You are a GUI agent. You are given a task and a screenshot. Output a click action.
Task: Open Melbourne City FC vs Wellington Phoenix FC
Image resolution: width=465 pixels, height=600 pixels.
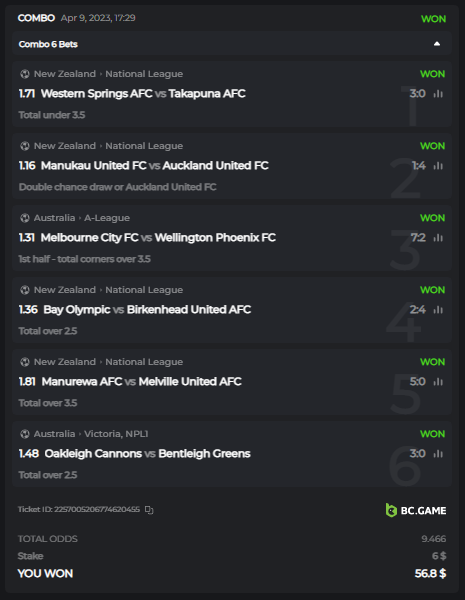click(x=158, y=238)
